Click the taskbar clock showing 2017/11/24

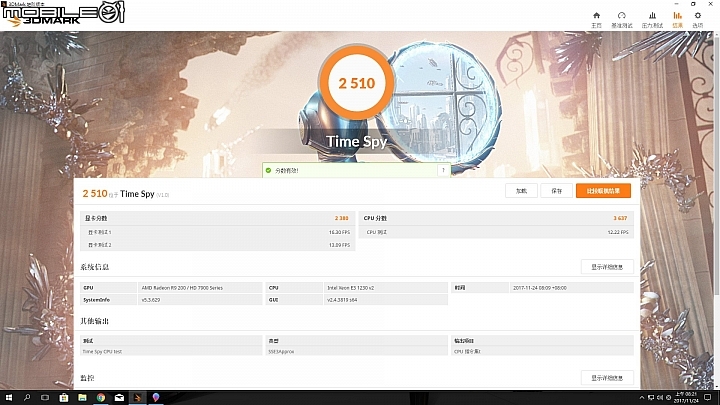pyautogui.click(x=685, y=398)
